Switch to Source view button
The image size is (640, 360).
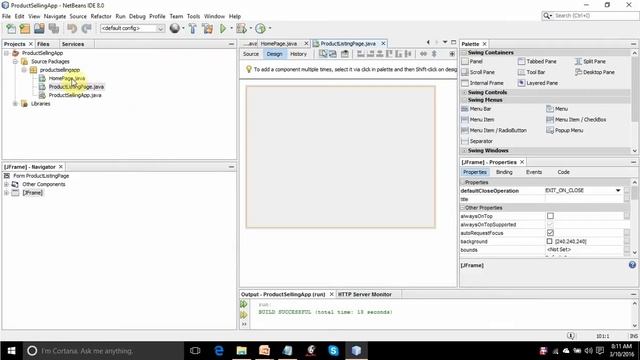click(251, 54)
